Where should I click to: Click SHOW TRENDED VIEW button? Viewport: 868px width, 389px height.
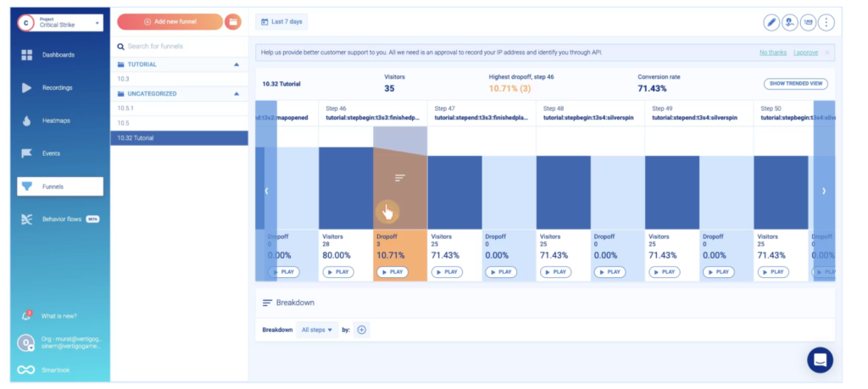[x=795, y=84]
